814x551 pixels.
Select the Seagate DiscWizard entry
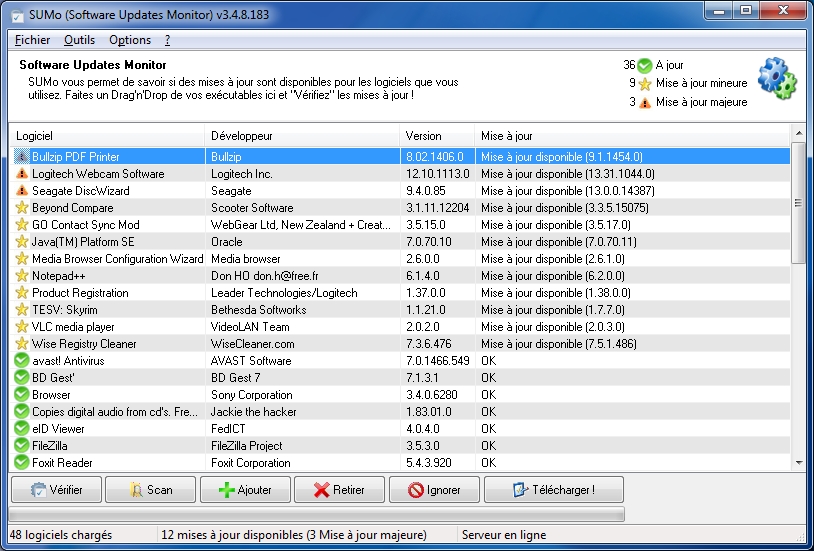400,191
